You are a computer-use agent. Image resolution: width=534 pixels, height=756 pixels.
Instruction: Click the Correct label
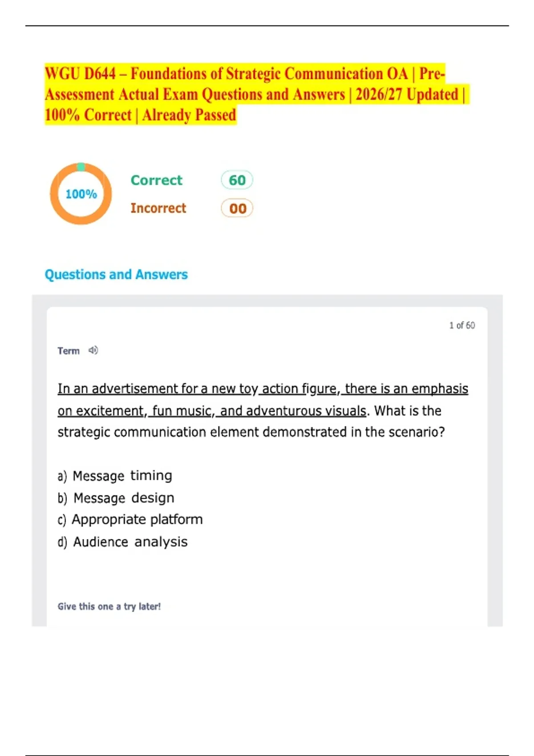point(156,180)
